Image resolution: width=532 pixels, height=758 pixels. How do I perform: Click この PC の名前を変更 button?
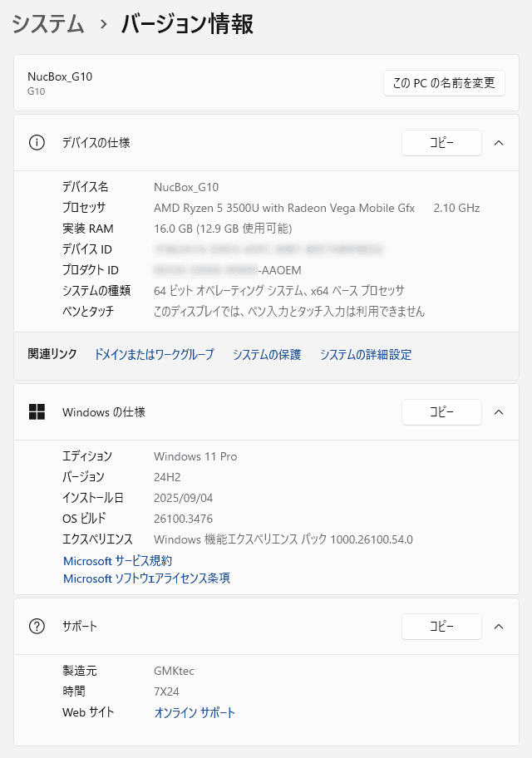[x=444, y=82]
